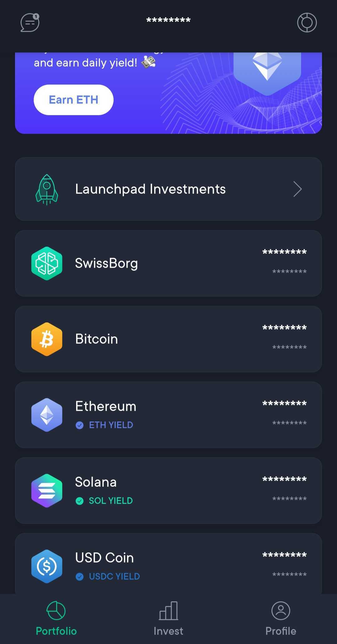Tap the ETH YIELD checkmark badge
Image resolution: width=337 pixels, height=644 pixels.
[80, 425]
